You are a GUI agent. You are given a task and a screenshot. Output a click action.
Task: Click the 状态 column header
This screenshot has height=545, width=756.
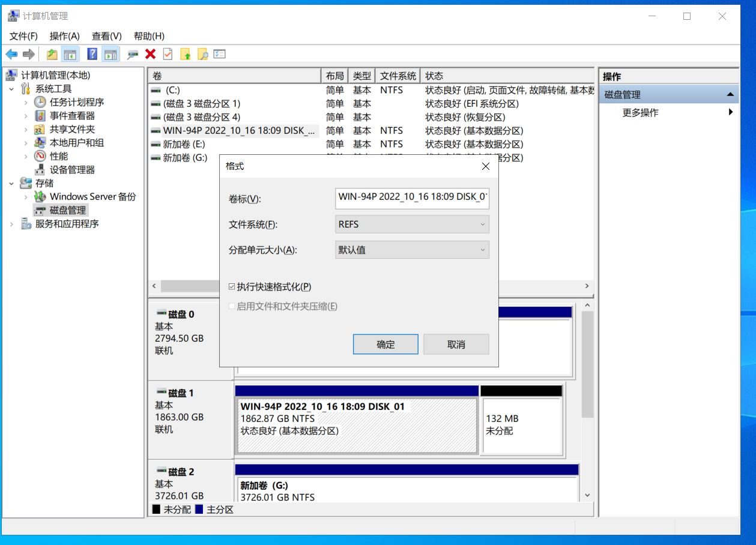tap(507, 76)
